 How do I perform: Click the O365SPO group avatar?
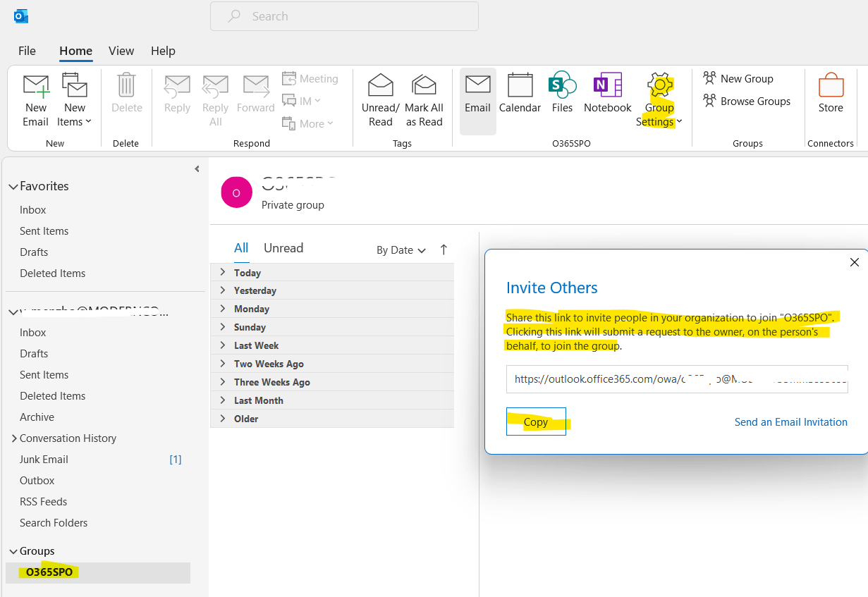click(x=236, y=192)
